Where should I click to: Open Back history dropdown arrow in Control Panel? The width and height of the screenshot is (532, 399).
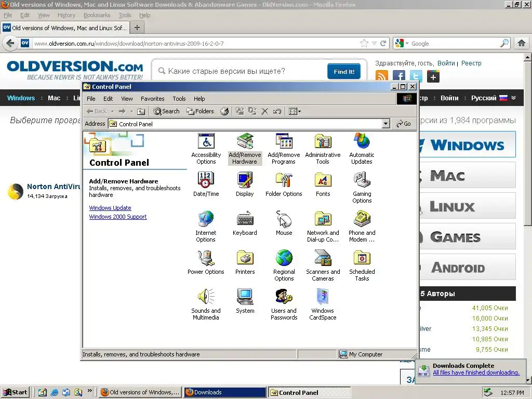(113, 111)
